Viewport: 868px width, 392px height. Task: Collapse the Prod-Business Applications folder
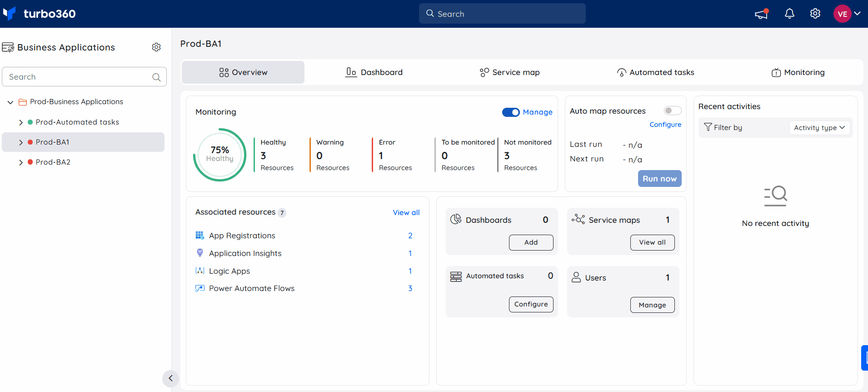coord(10,102)
